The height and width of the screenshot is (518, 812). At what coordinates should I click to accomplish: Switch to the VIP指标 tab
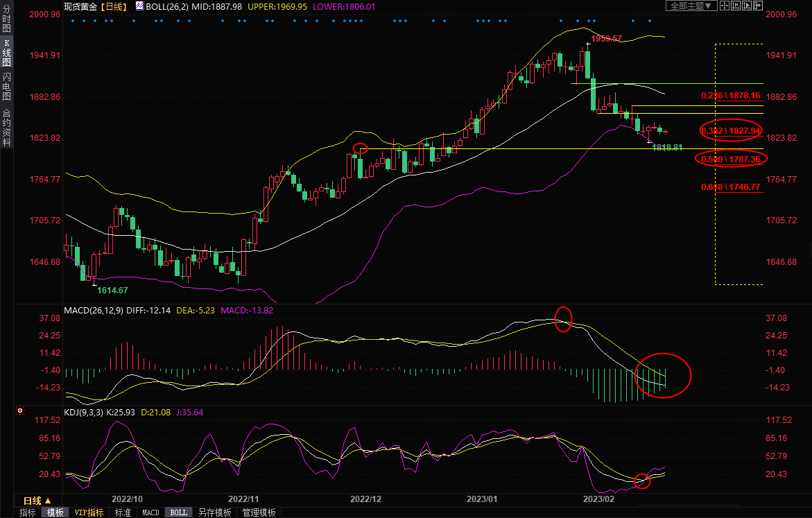[x=89, y=512]
